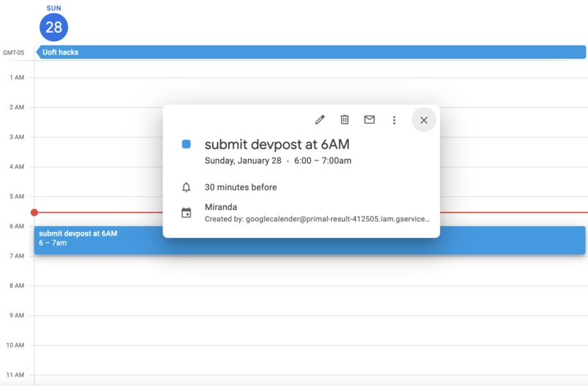Delete the event using the trash icon

tap(344, 120)
